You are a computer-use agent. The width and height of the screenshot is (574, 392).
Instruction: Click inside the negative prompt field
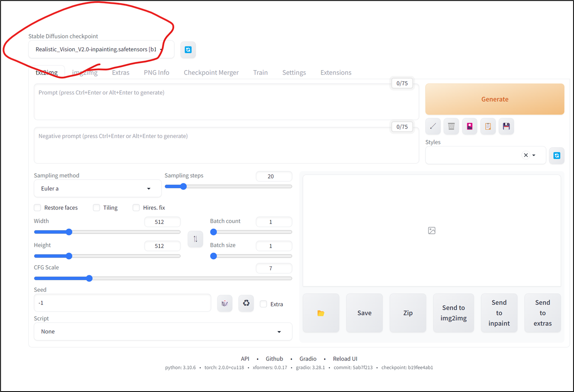click(x=226, y=145)
